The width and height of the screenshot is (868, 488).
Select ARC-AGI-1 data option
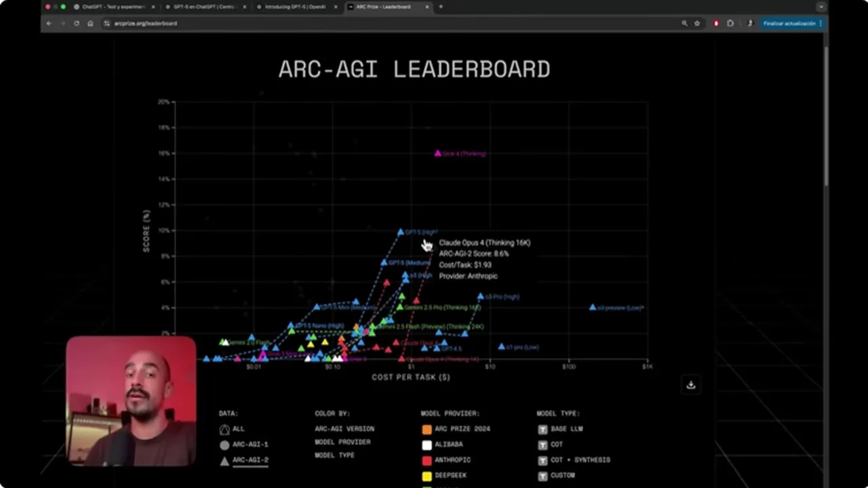point(243,445)
